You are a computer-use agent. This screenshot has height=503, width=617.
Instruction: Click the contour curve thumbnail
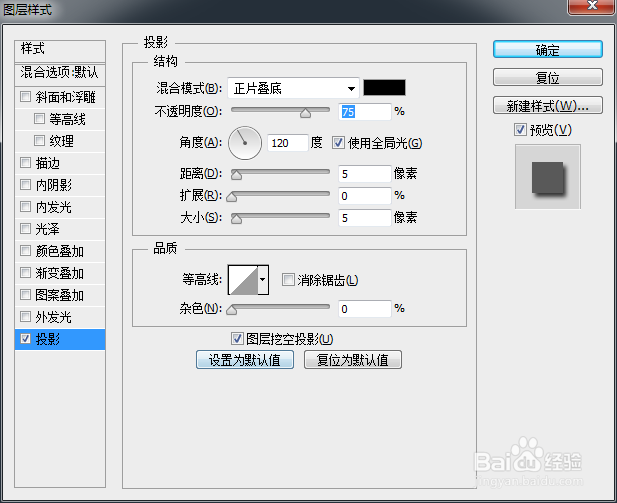[243, 280]
